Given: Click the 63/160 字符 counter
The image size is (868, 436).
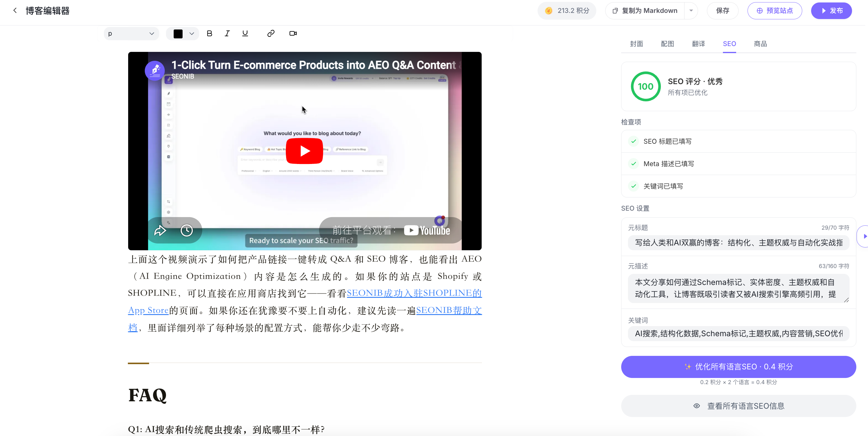Looking at the screenshot, I should (834, 266).
